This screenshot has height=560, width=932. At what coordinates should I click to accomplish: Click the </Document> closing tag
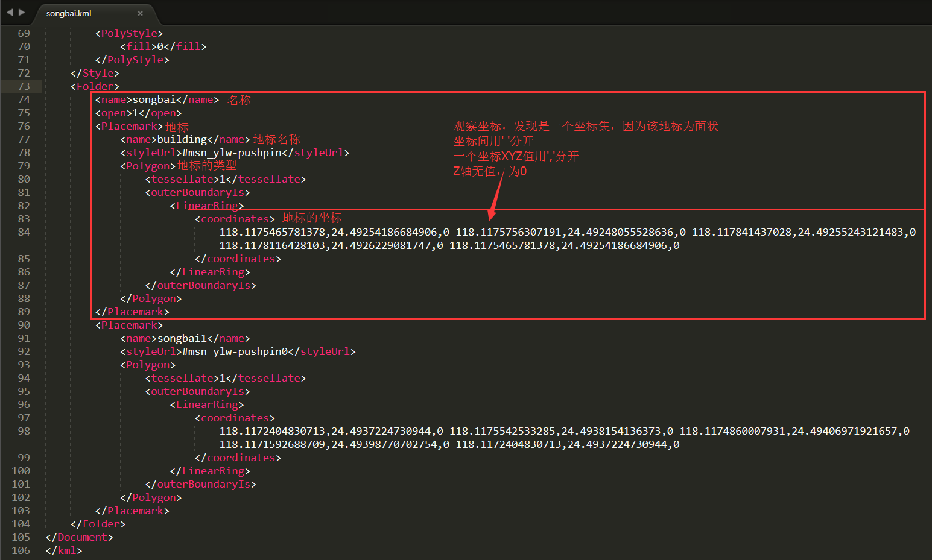click(x=78, y=537)
